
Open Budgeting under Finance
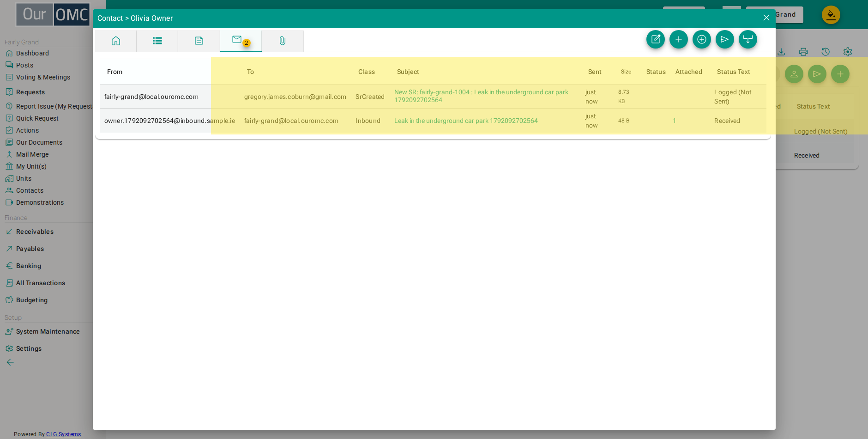(32, 300)
